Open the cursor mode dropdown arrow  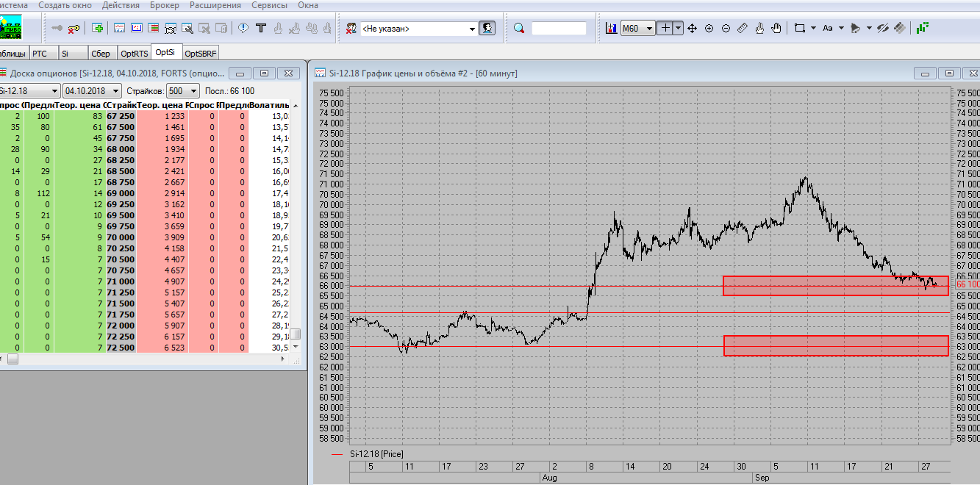tap(678, 28)
